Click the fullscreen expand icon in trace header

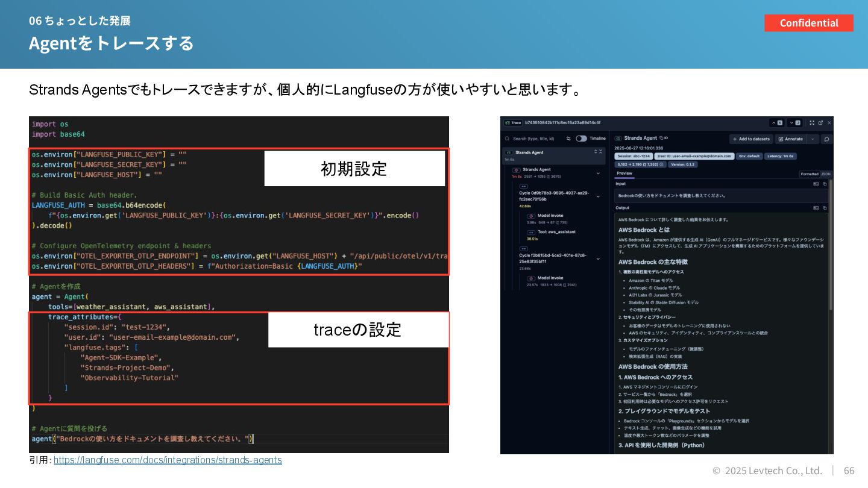pyautogui.click(x=812, y=123)
